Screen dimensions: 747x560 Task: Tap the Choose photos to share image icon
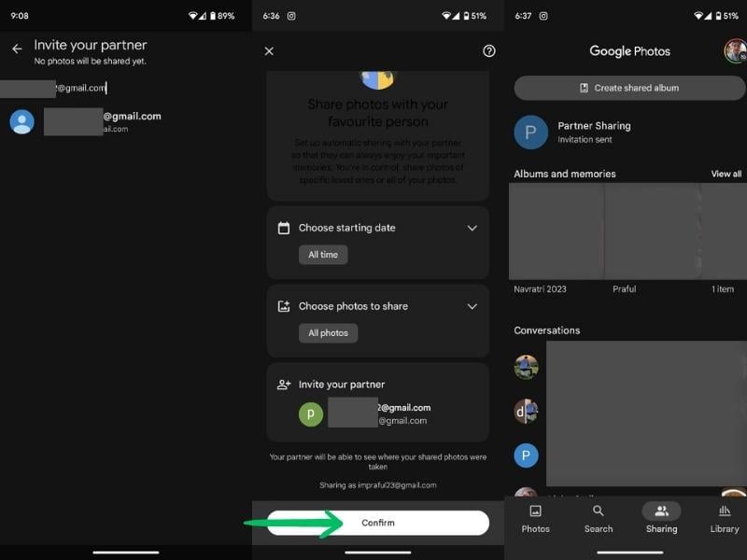[x=284, y=306]
